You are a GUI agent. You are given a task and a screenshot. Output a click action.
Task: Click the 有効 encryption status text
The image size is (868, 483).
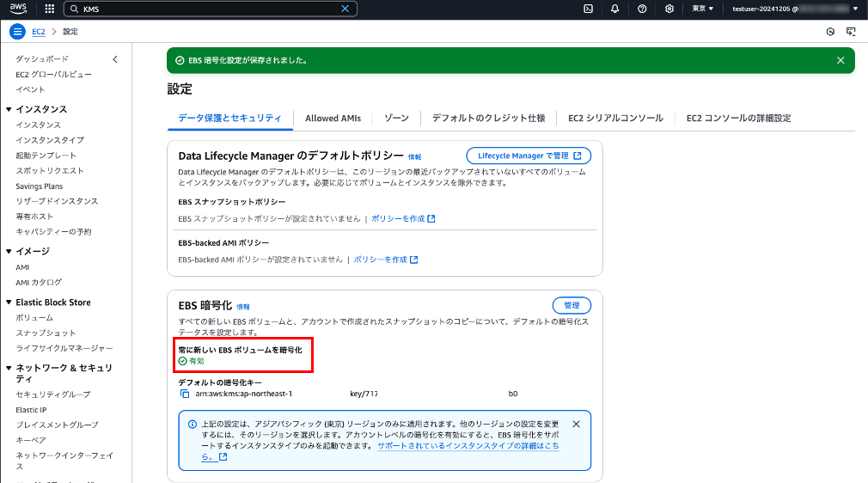pyautogui.click(x=197, y=361)
